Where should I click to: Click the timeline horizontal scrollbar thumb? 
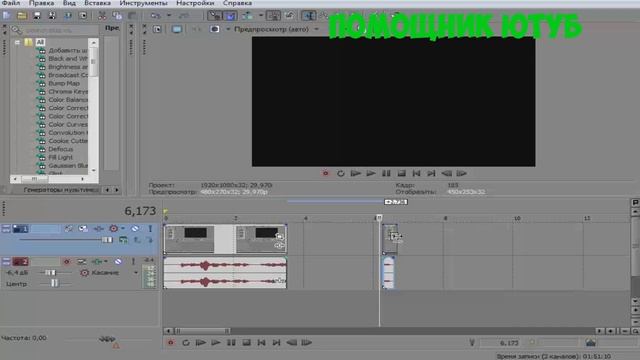click(202, 331)
